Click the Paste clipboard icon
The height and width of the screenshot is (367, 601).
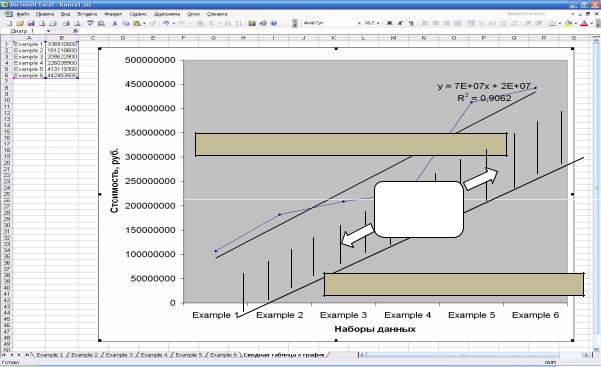click(x=136, y=23)
